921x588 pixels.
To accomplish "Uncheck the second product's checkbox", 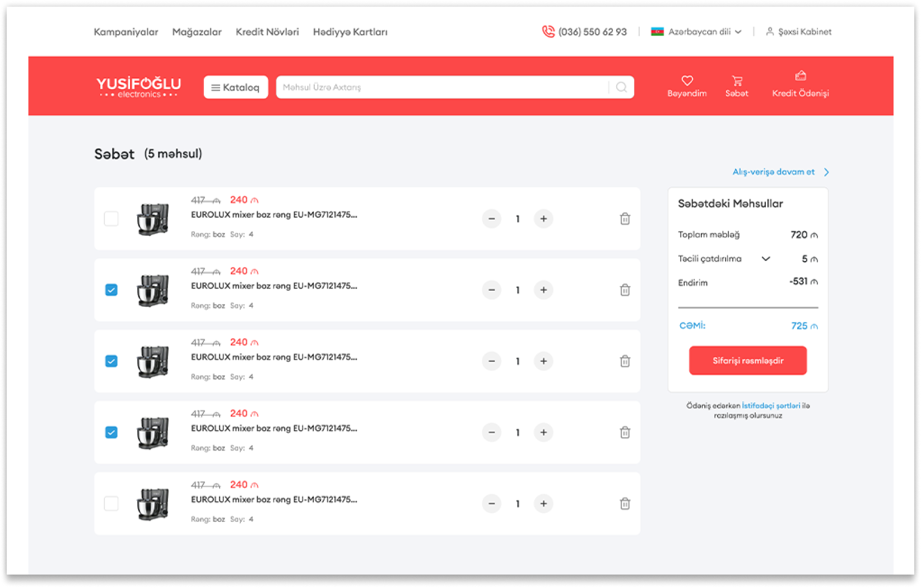I will click(x=111, y=290).
